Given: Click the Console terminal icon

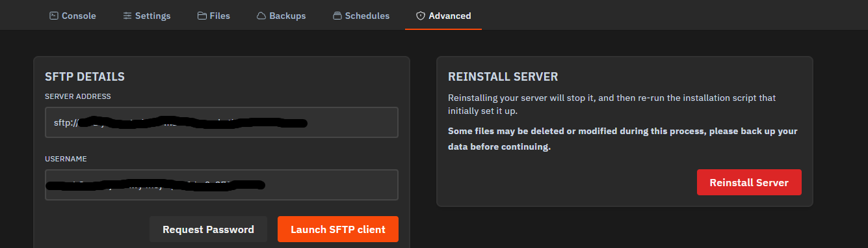Looking at the screenshot, I should coord(54,16).
